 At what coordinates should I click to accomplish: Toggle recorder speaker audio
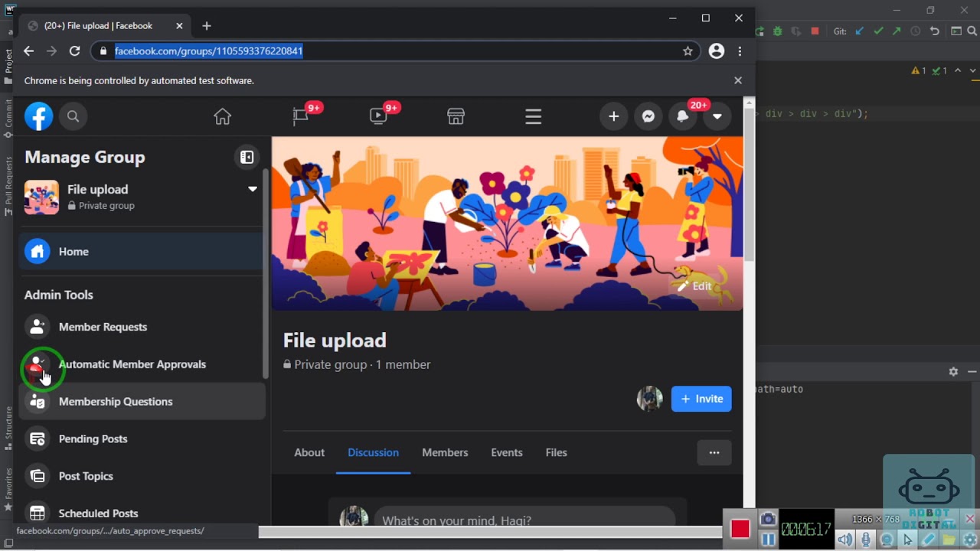844,540
